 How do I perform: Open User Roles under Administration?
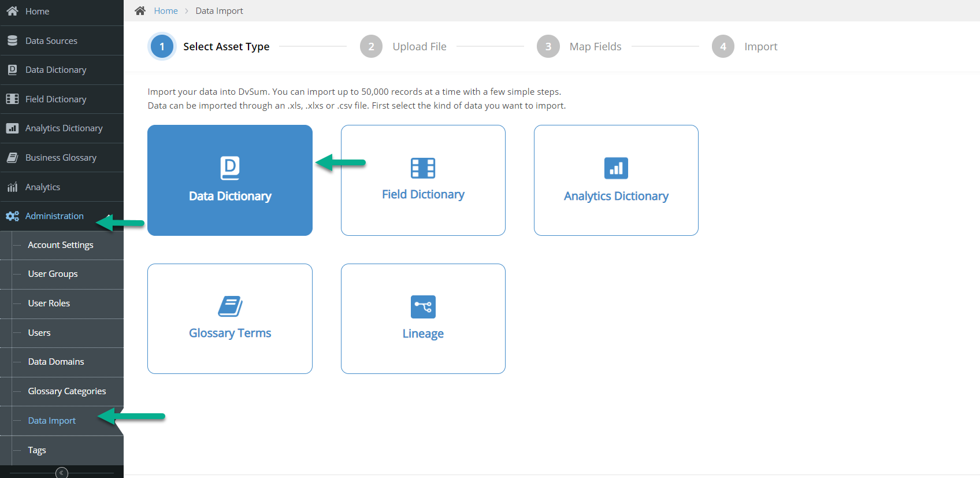click(62, 303)
